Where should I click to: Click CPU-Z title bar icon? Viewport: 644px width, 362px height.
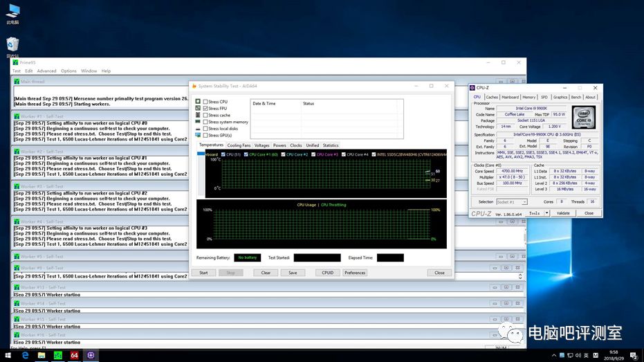pos(472,88)
